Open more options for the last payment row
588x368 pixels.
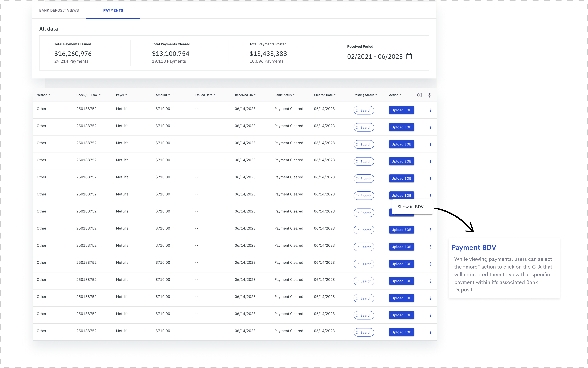click(x=430, y=332)
